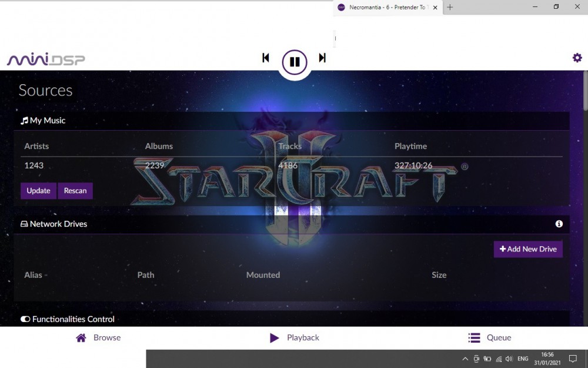This screenshot has height=368, width=588.
Task: Click the Size column header
Action: click(x=439, y=275)
